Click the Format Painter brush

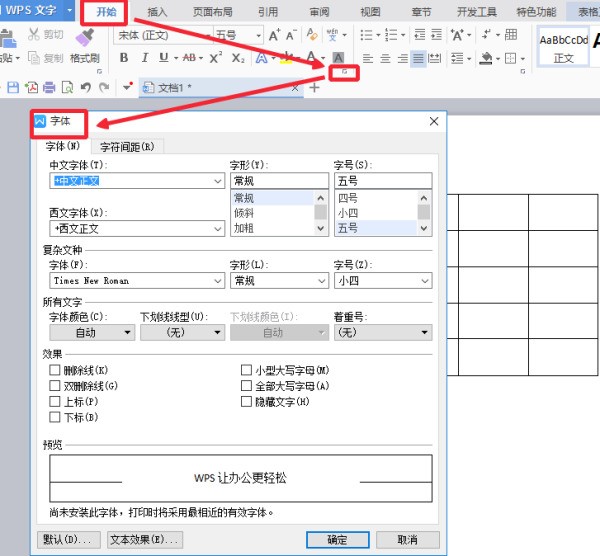click(85, 37)
